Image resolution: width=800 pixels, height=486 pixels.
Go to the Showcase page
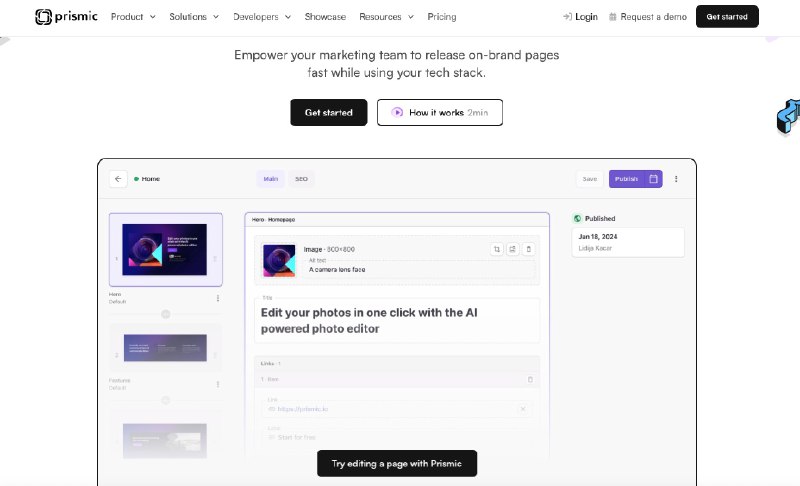point(325,17)
